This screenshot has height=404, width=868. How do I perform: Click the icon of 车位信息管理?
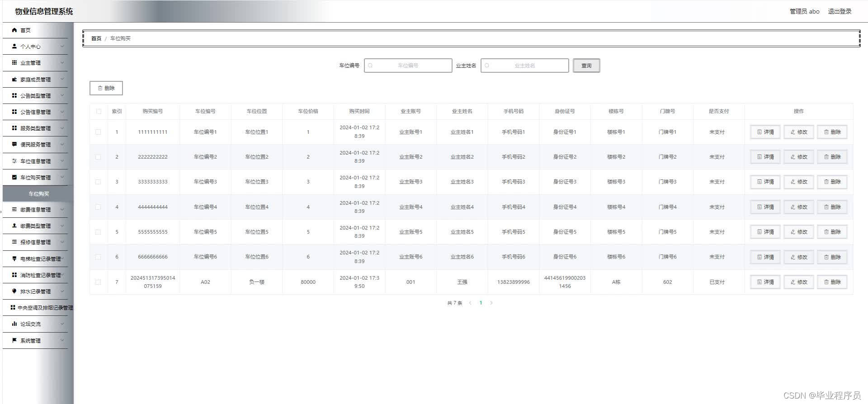click(14, 161)
